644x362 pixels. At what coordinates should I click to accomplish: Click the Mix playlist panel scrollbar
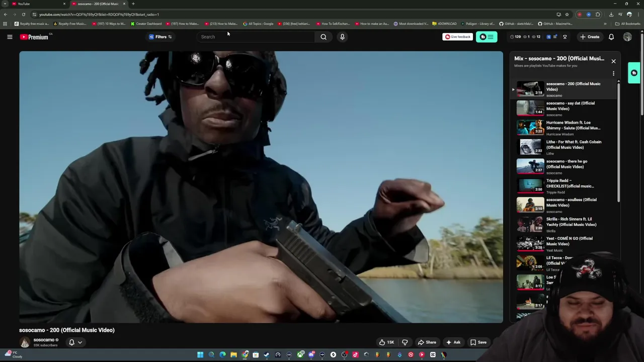pyautogui.click(x=618, y=143)
